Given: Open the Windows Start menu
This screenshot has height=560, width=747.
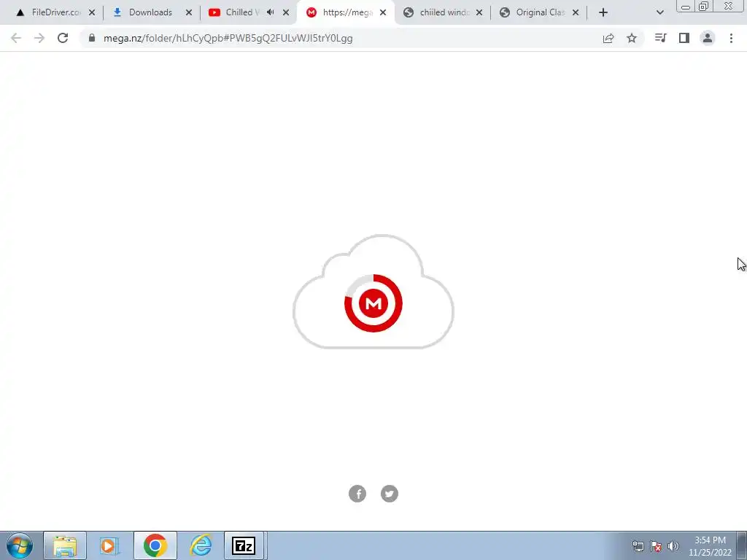Looking at the screenshot, I should point(20,545).
